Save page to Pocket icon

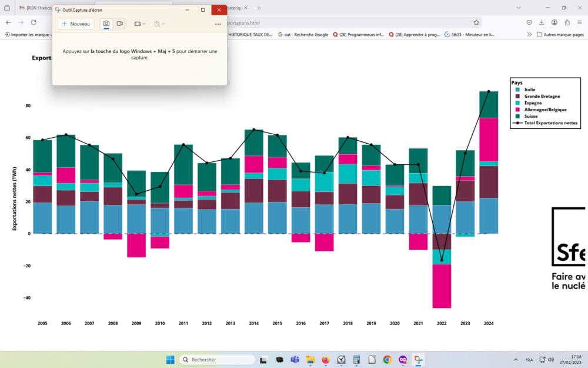tap(529, 22)
